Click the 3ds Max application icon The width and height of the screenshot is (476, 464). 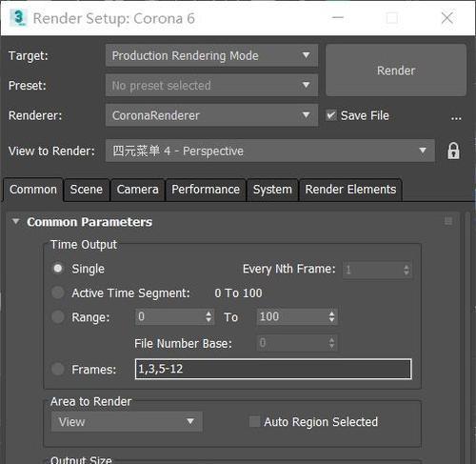[x=17, y=18]
